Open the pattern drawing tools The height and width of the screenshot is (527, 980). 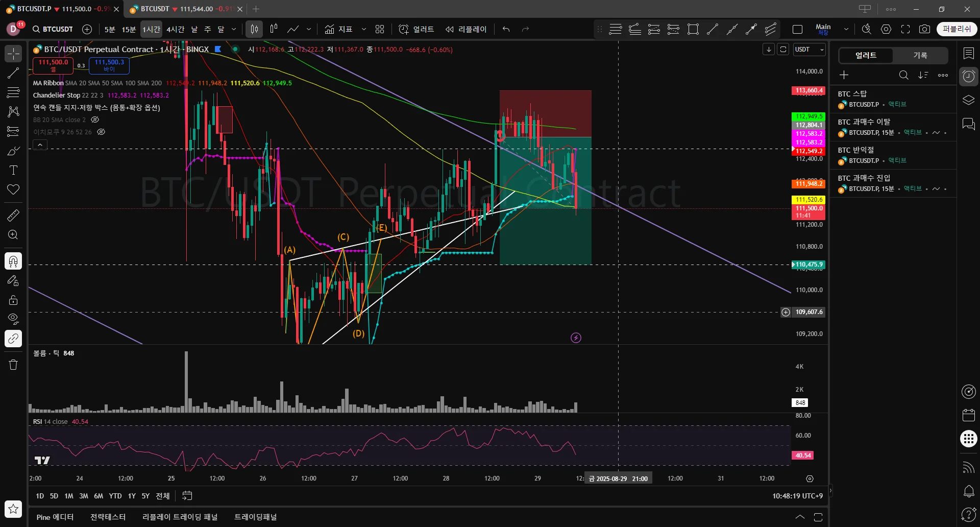(13, 112)
